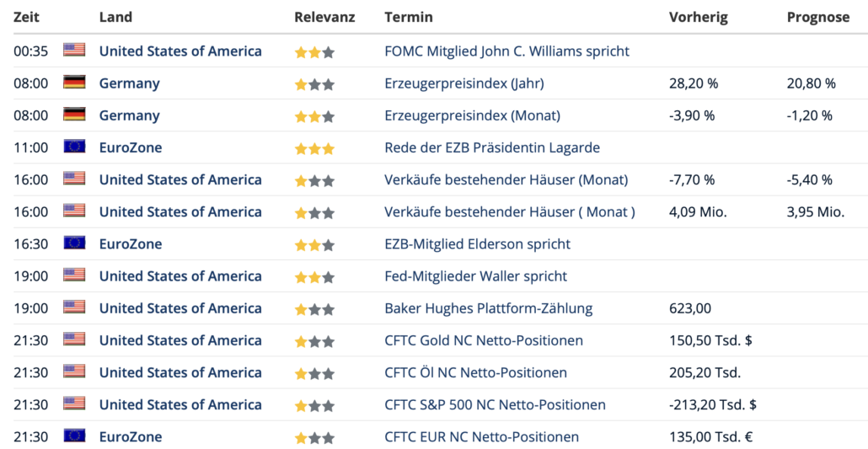Open Baker Hughes Plattform-Zählung event
This screenshot has width=868, height=449.
click(488, 308)
